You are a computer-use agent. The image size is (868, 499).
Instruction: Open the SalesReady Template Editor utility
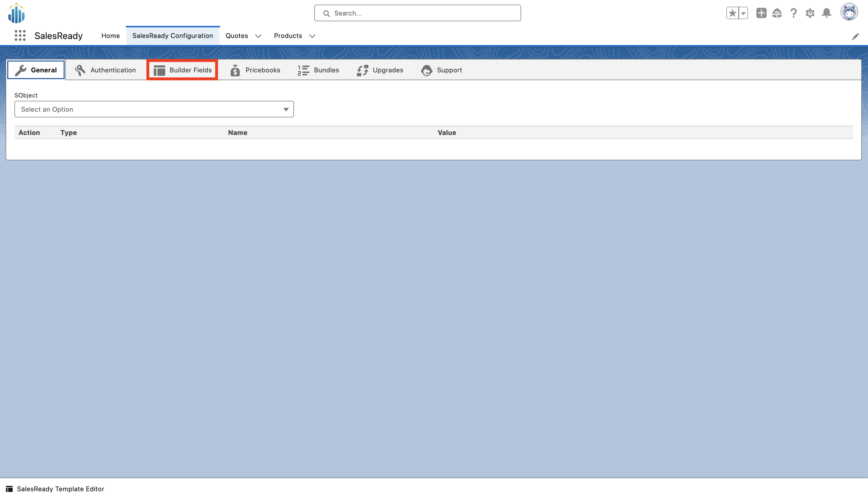[55, 489]
